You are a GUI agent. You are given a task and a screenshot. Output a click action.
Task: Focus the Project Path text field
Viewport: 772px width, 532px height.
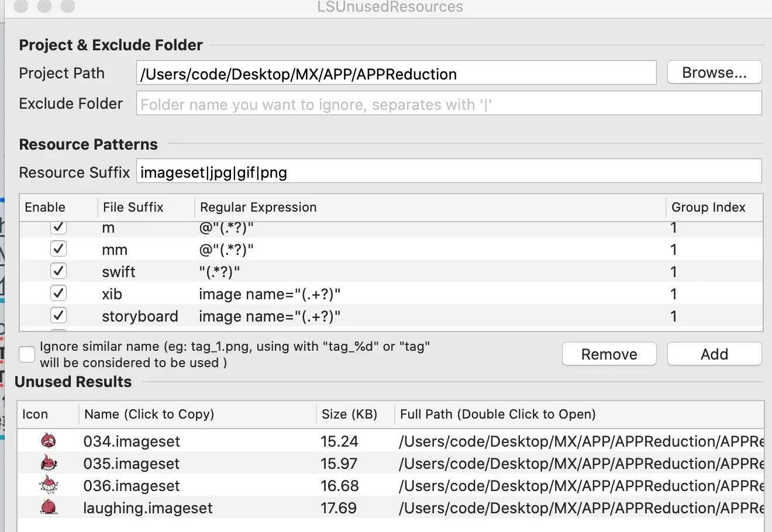point(396,74)
